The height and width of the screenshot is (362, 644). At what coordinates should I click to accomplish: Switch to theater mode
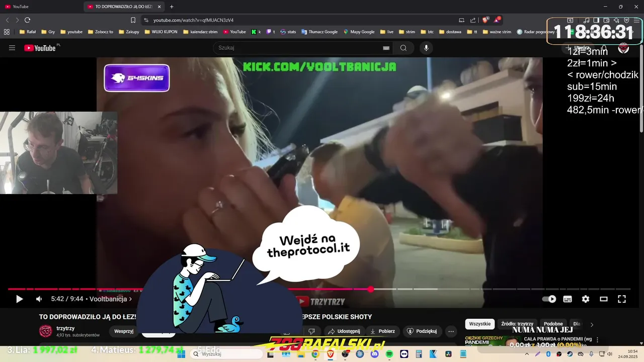[x=604, y=299]
